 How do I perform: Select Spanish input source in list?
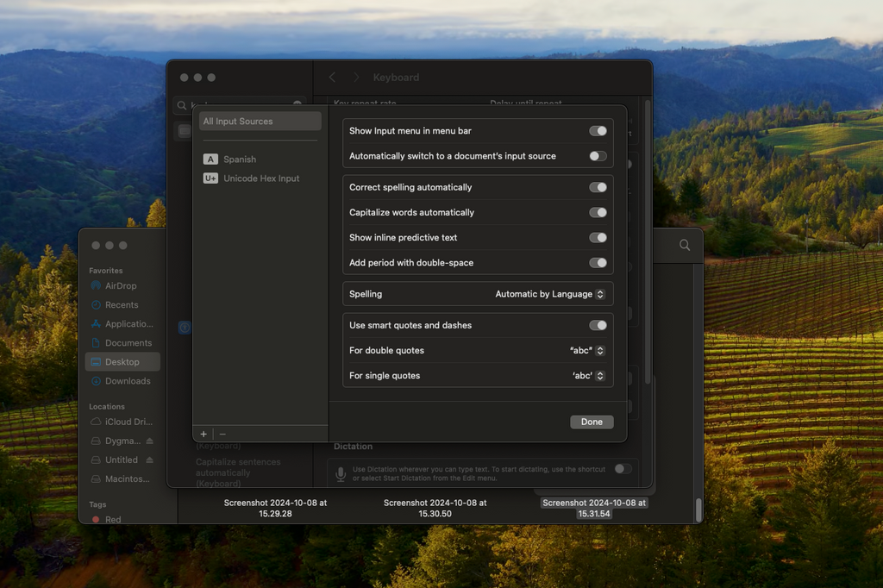pos(239,160)
